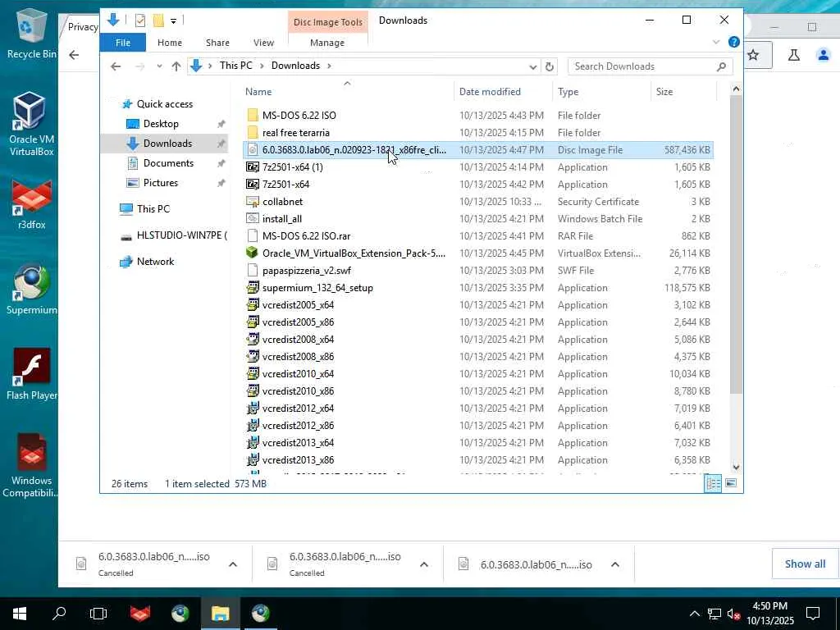Image resolution: width=840 pixels, height=630 pixels.
Task: Launch Oracle VM VirtualBox desktop shortcut
Action: [x=30, y=123]
